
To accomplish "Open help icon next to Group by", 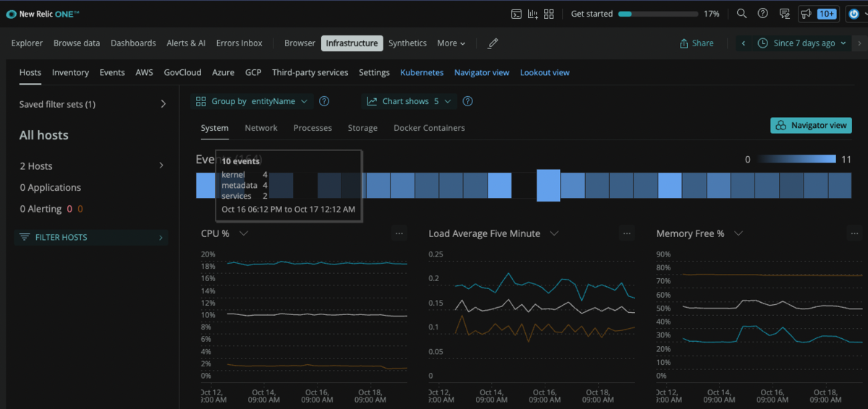I will 324,101.
